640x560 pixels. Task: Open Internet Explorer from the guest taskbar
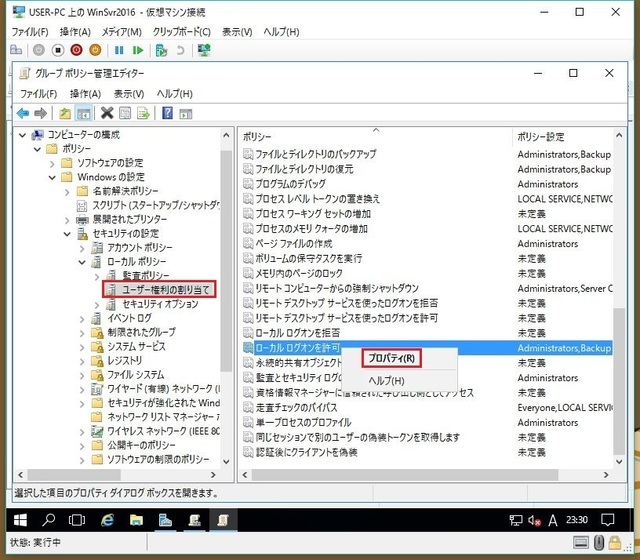click(x=107, y=520)
